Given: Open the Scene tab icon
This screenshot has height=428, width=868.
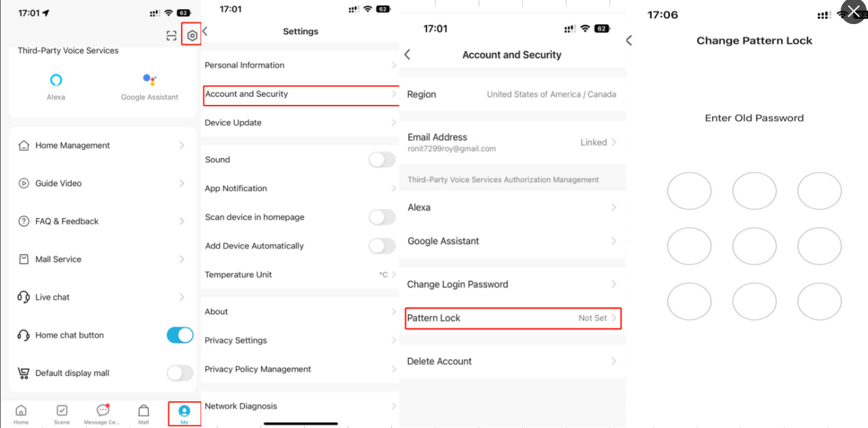Looking at the screenshot, I should tap(62, 410).
